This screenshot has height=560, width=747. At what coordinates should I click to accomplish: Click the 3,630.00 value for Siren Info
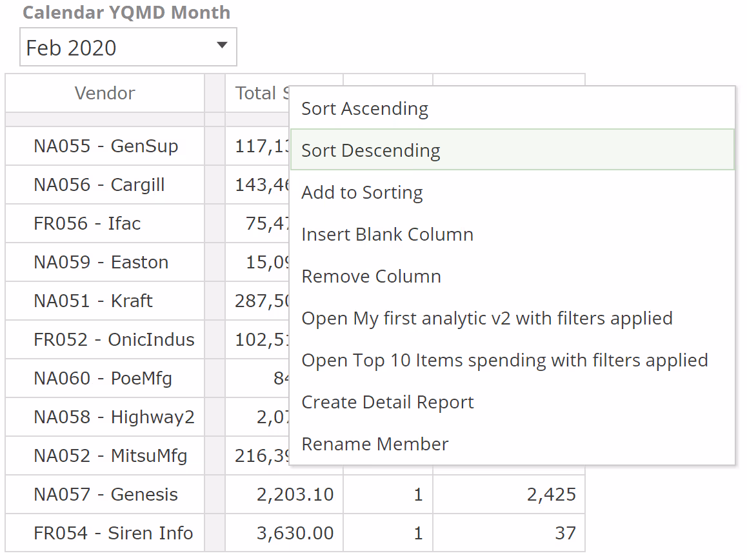pyautogui.click(x=295, y=534)
